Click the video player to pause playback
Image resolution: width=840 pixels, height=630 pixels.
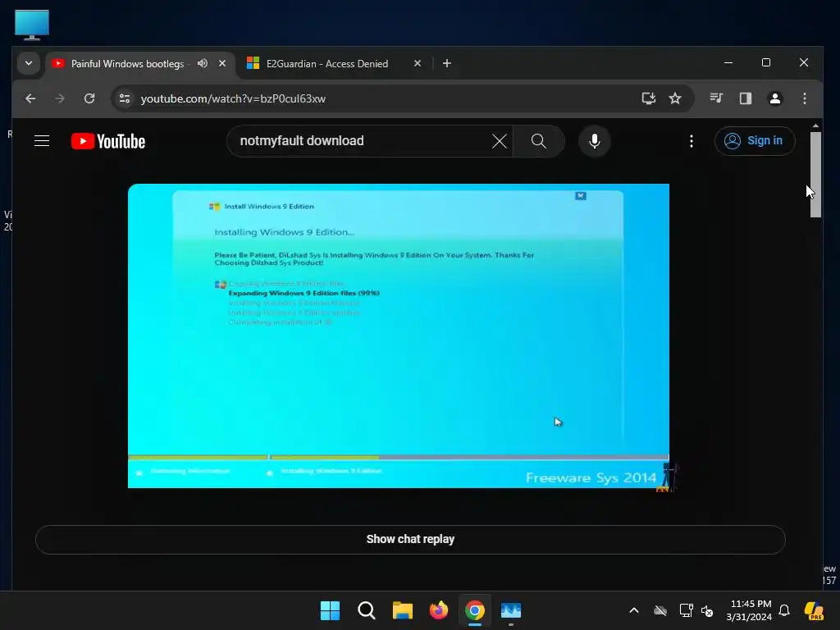399,336
